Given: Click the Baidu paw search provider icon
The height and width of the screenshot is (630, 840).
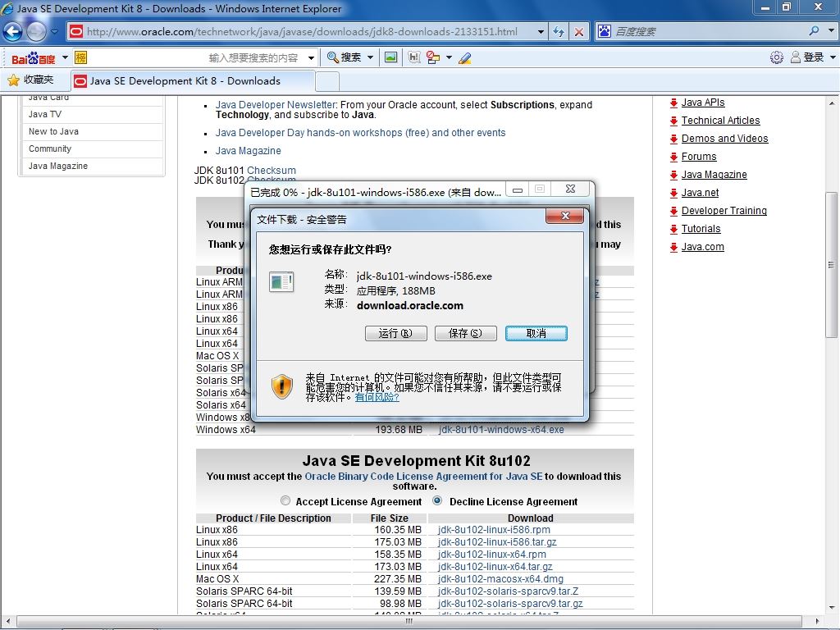Looking at the screenshot, I should (x=605, y=31).
